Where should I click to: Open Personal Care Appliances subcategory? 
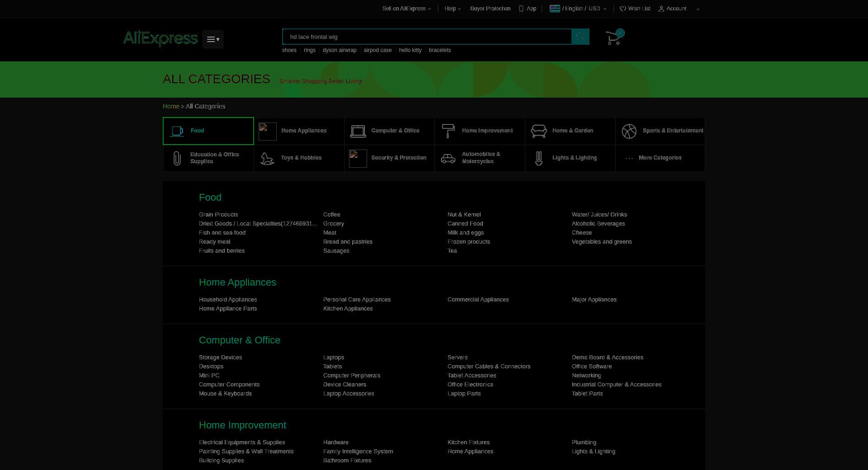point(357,300)
